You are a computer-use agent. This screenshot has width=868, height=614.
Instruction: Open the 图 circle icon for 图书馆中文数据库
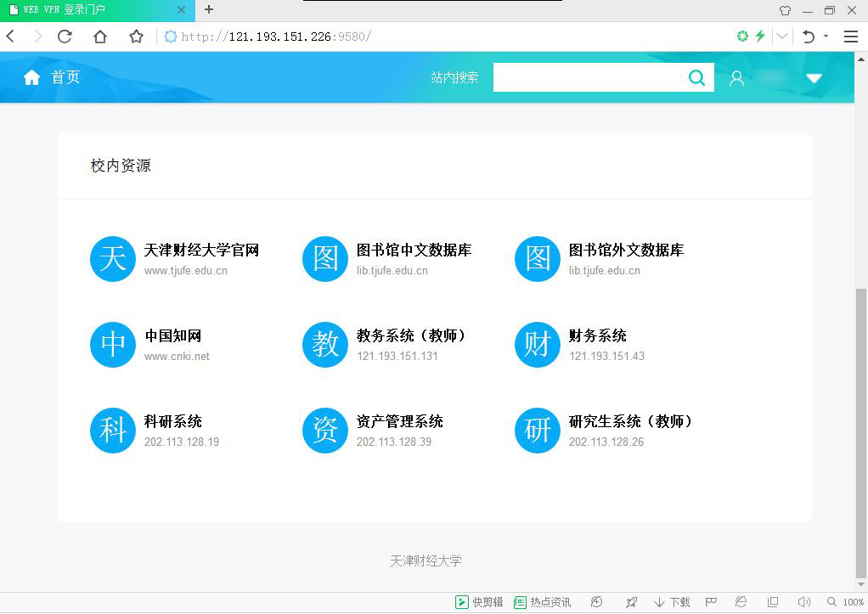point(325,258)
